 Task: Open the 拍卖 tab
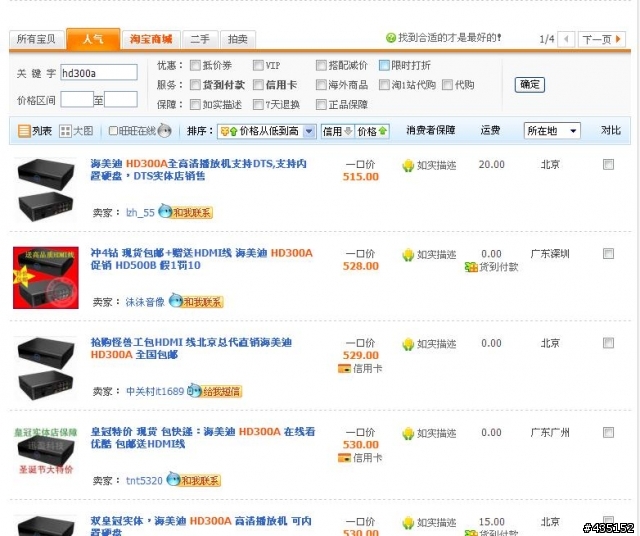(238, 40)
